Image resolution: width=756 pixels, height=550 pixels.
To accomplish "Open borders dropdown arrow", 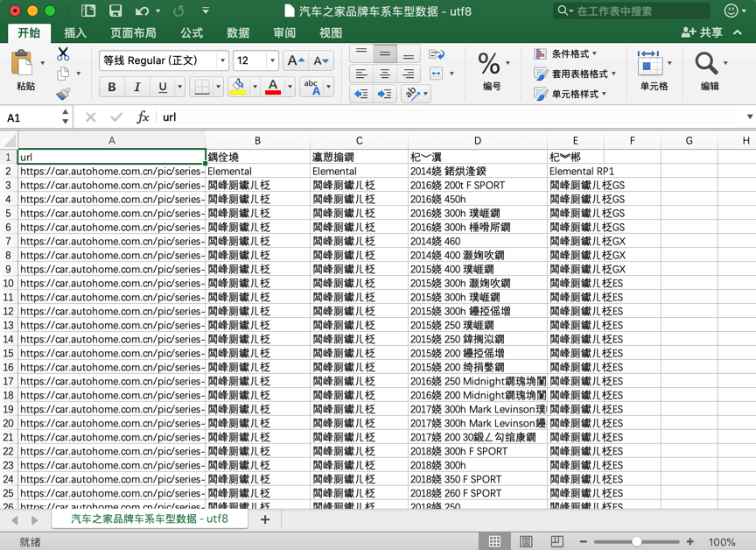I will [218, 87].
